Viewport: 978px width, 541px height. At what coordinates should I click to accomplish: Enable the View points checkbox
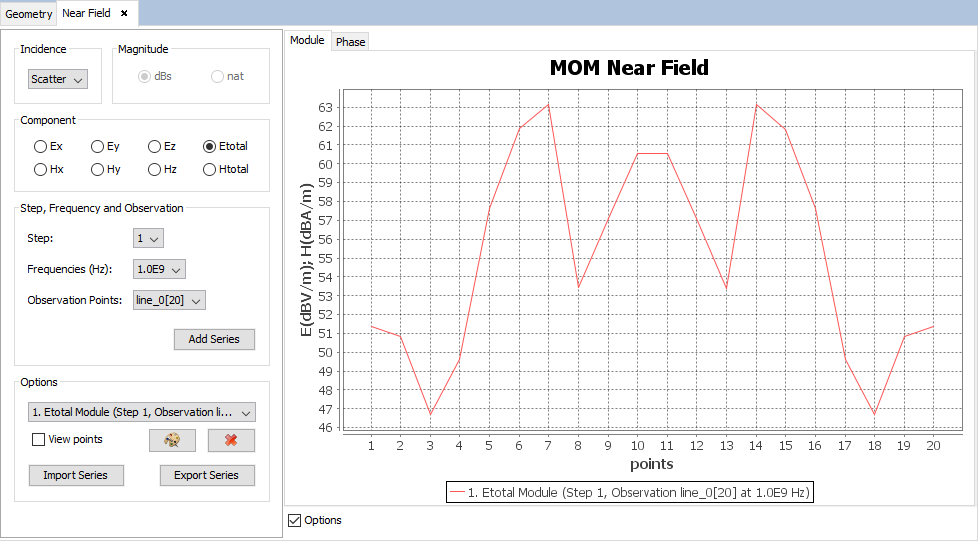(x=39, y=439)
